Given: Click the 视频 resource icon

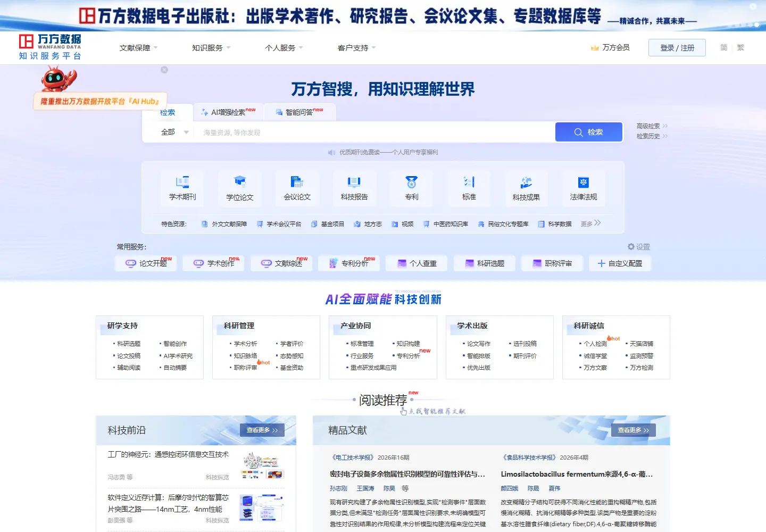Looking at the screenshot, I should 395,224.
